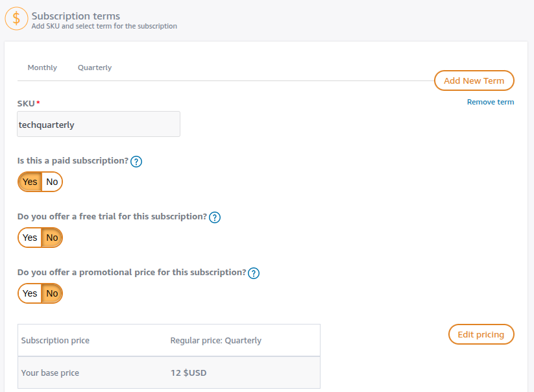Switch to the Monthly tab
Screen dimensions: 534x392
(x=42, y=67)
